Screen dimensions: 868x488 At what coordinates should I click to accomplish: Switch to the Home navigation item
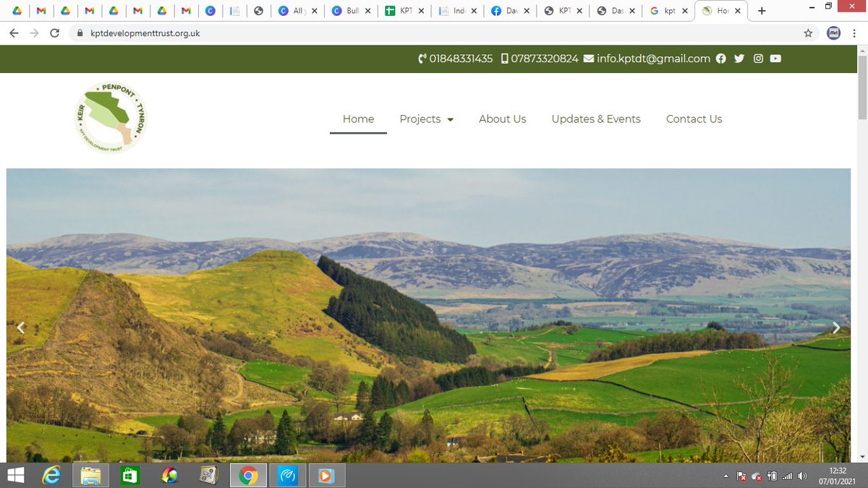point(358,119)
